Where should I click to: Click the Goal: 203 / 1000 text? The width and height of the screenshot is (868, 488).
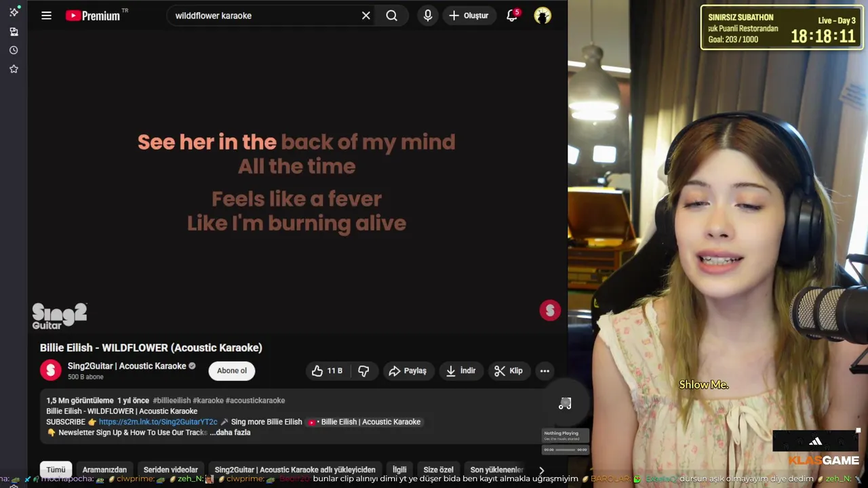click(733, 39)
